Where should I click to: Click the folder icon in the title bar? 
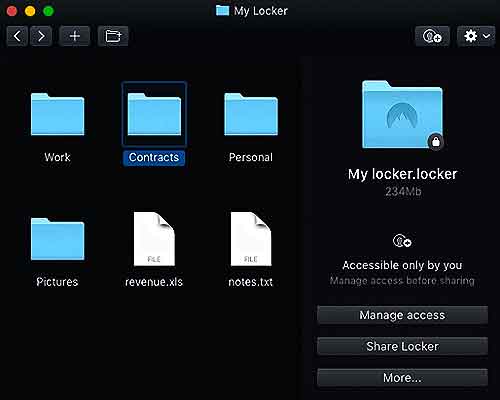click(x=222, y=11)
